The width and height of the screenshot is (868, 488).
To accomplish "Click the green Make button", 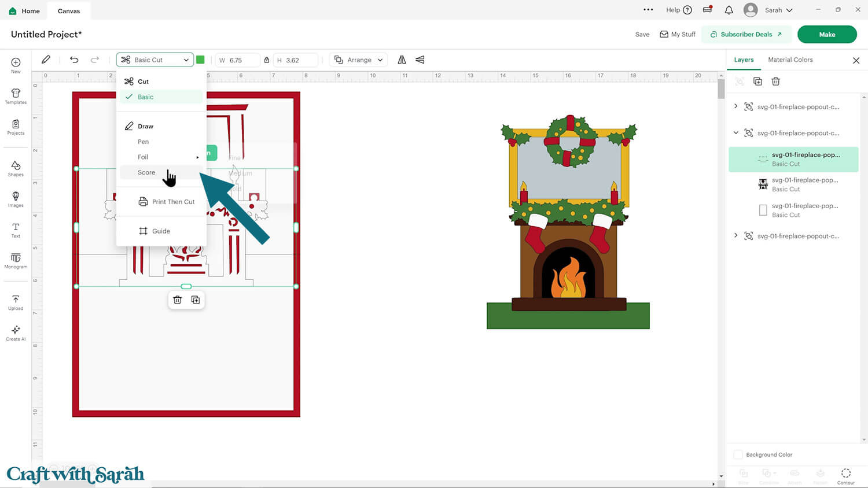I will coord(826,35).
